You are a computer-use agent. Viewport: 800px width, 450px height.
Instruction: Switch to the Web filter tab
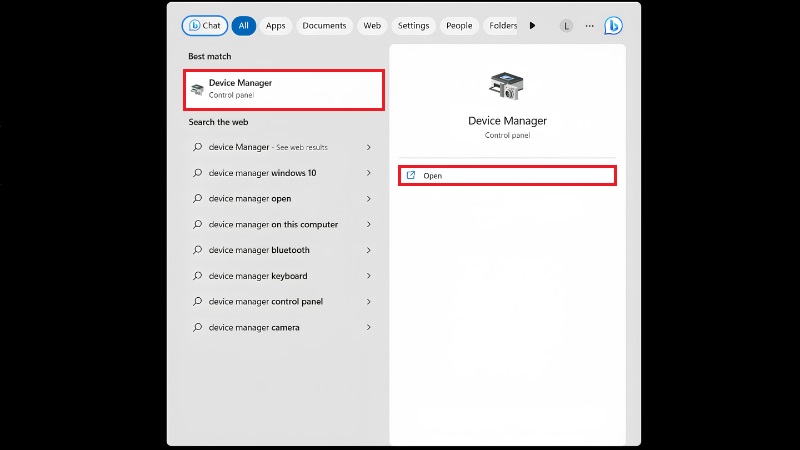pos(372,26)
